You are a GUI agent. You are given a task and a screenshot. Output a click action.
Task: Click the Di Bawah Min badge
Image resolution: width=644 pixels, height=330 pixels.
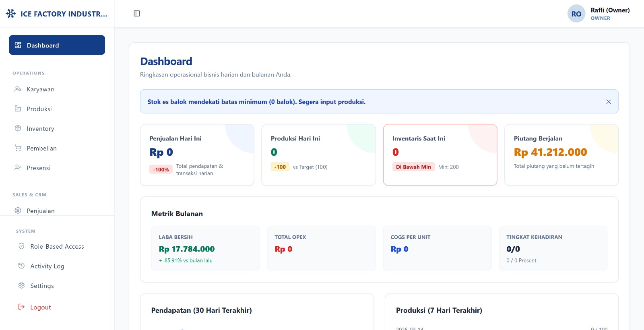[x=413, y=167]
